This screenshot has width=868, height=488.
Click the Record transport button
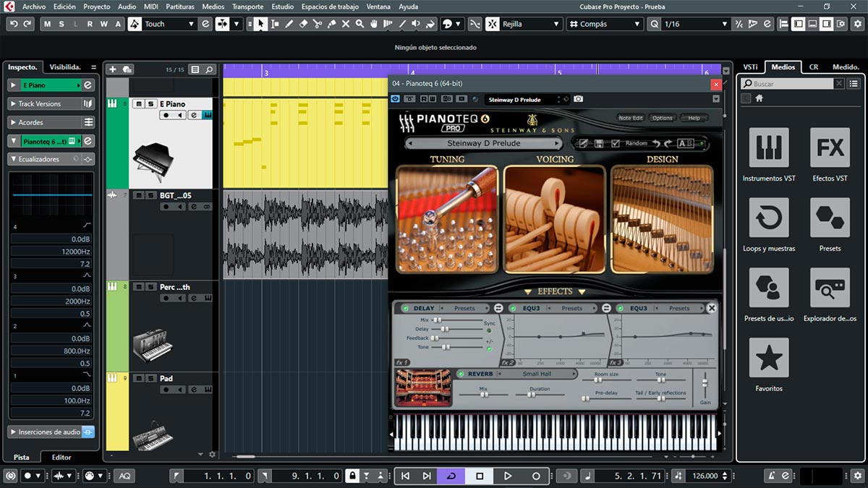536,476
